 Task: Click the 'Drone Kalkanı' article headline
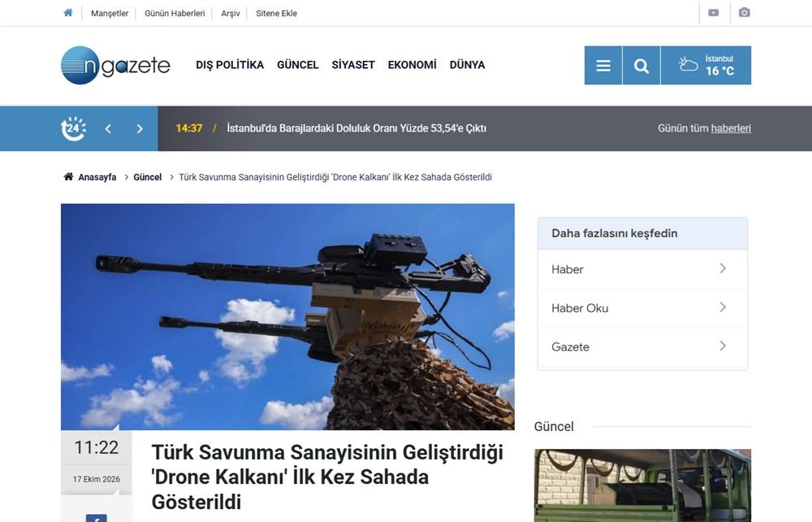327,477
